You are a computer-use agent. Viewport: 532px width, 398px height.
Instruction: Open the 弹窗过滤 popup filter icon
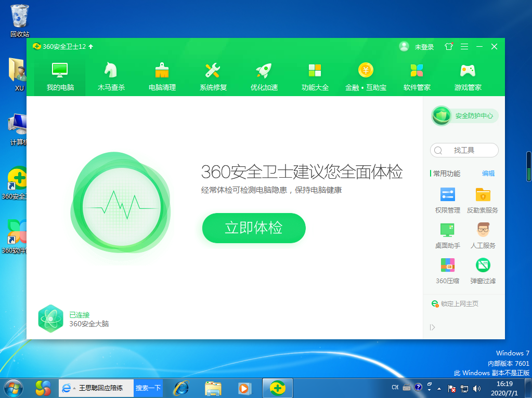pyautogui.click(x=483, y=266)
